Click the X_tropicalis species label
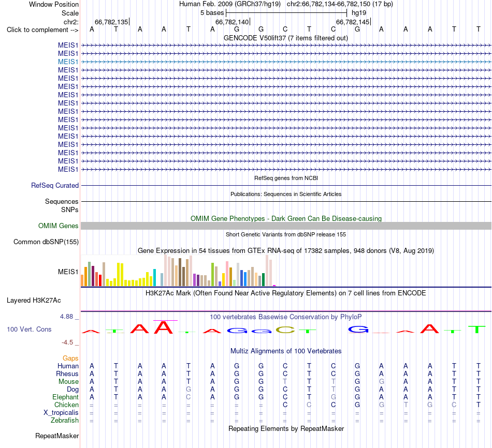Screen dimensions: 492x448 61,413
